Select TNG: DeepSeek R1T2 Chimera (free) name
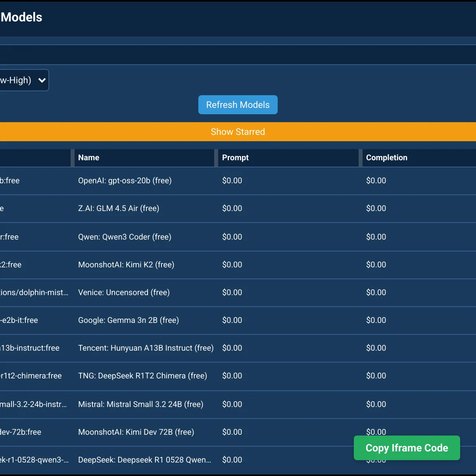The image size is (476, 476). coord(143,376)
